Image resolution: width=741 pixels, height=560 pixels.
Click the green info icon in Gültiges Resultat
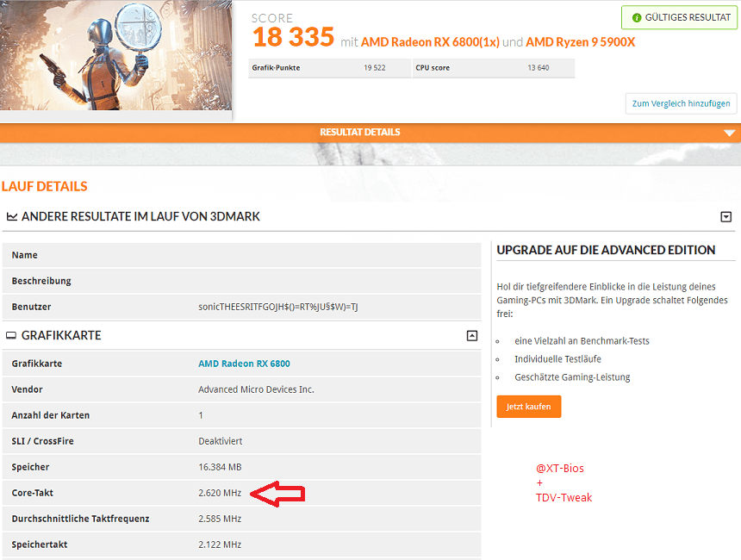(637, 17)
